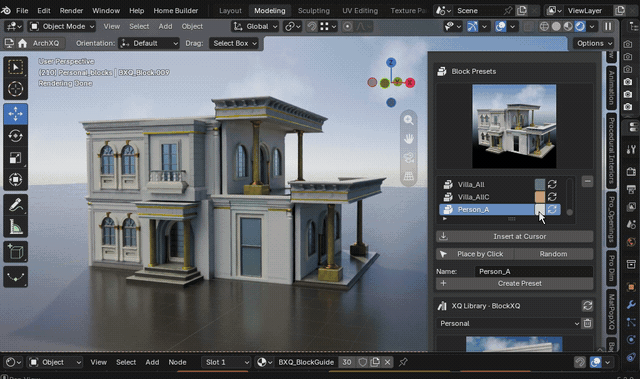Viewport: 640px width, 379px height.
Task: Open the Object Mode dropdown
Action: (62, 27)
